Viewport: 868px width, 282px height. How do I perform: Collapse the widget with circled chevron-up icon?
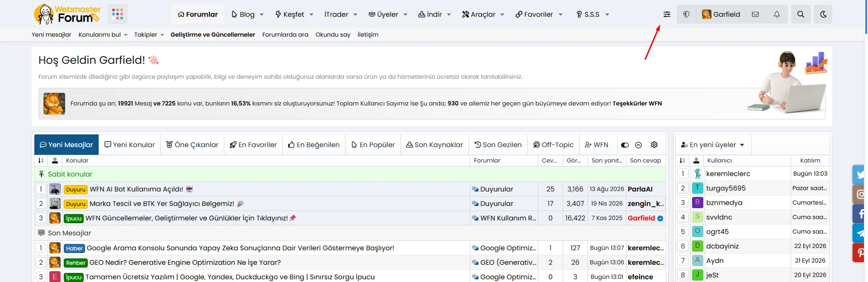pos(638,145)
